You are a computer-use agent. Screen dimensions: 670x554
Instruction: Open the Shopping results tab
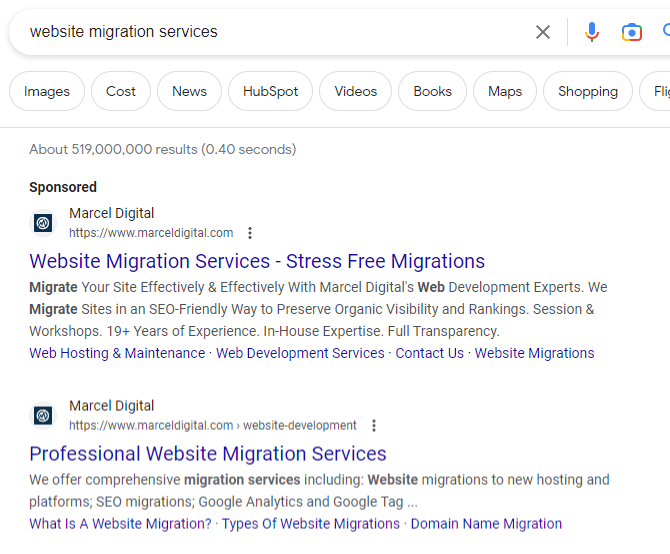[x=587, y=91]
